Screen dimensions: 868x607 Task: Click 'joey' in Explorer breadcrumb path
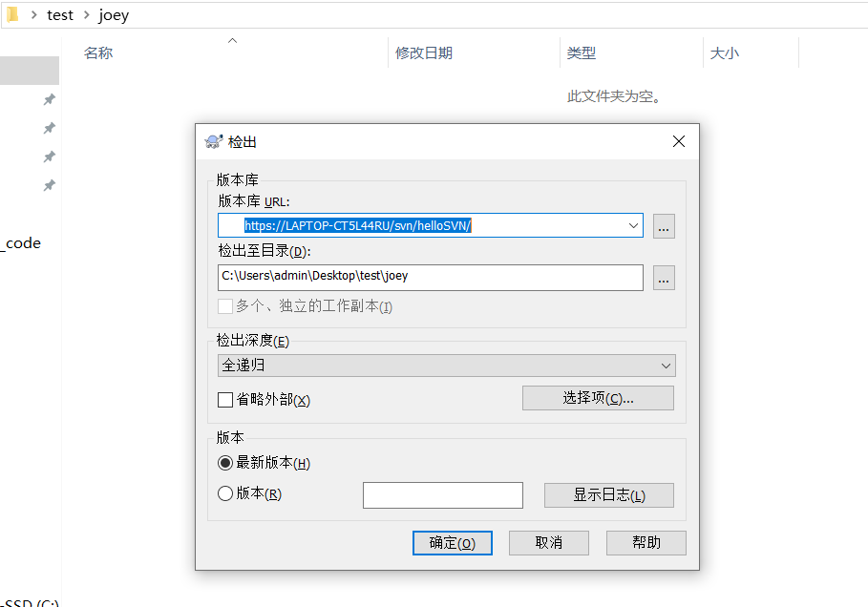pos(114,15)
